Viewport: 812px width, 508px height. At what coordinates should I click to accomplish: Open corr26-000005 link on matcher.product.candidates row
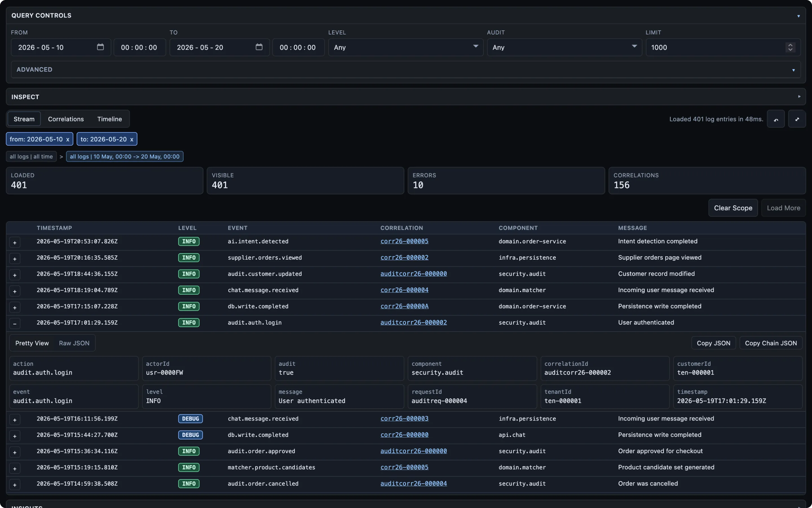point(404,467)
